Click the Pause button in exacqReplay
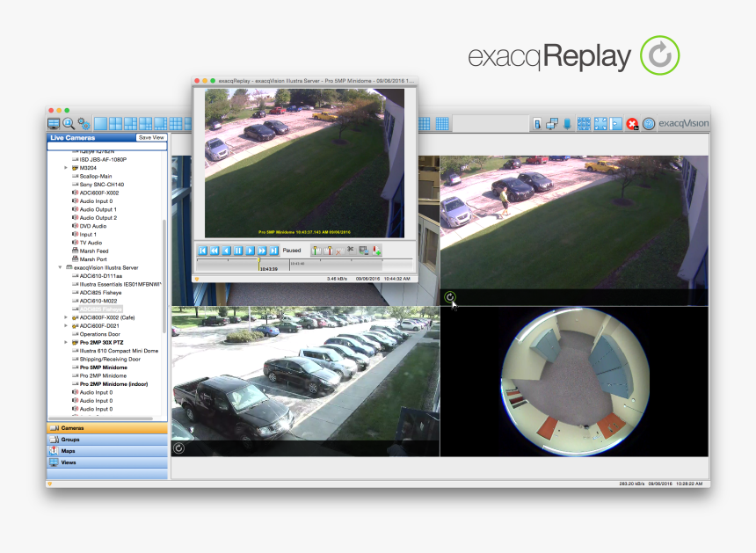 click(x=238, y=251)
